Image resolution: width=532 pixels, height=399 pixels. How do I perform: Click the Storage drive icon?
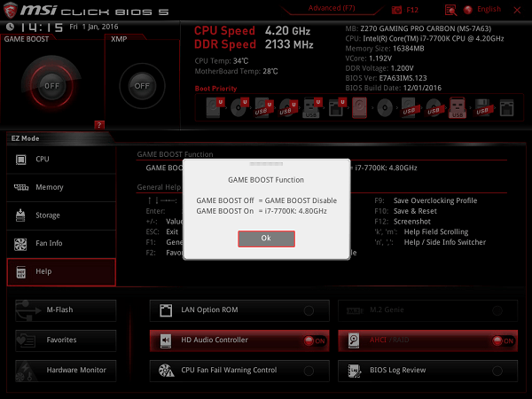[20, 215]
